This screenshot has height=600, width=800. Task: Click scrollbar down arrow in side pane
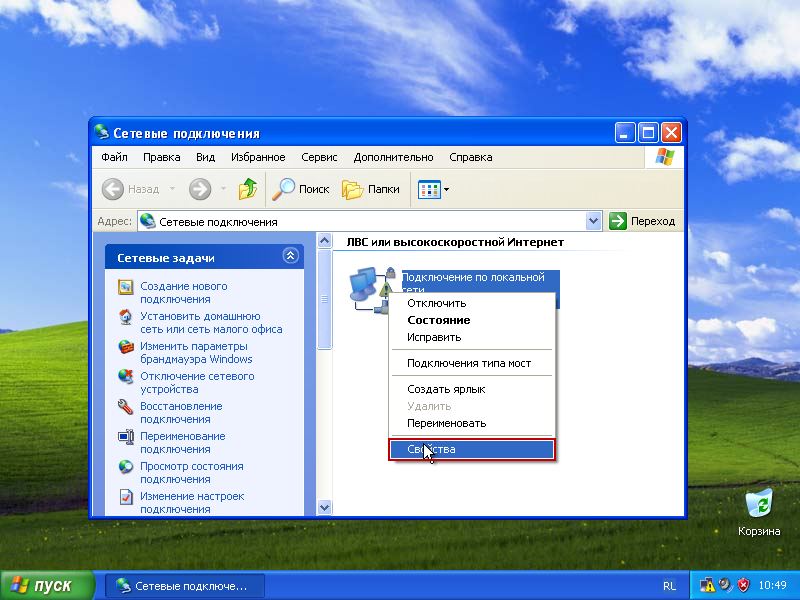[324, 507]
